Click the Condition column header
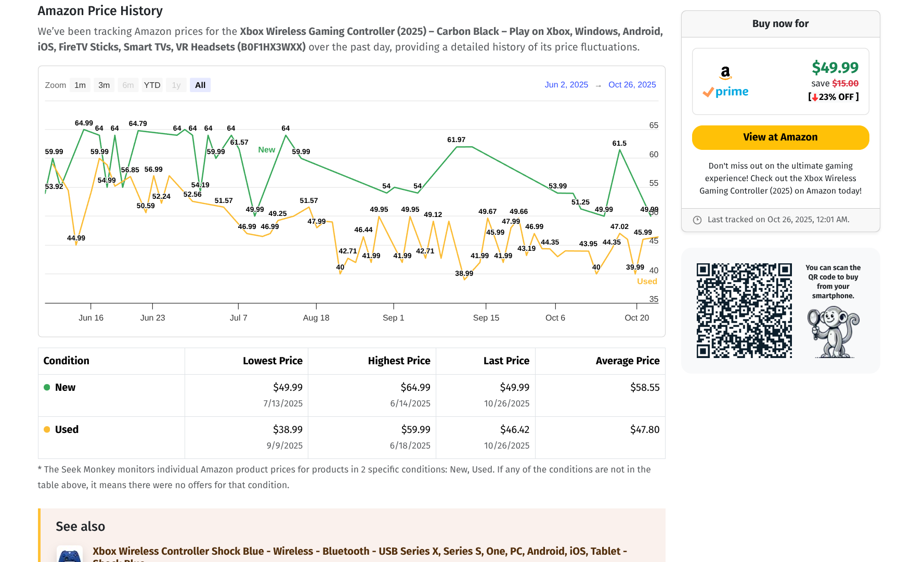 coord(66,361)
